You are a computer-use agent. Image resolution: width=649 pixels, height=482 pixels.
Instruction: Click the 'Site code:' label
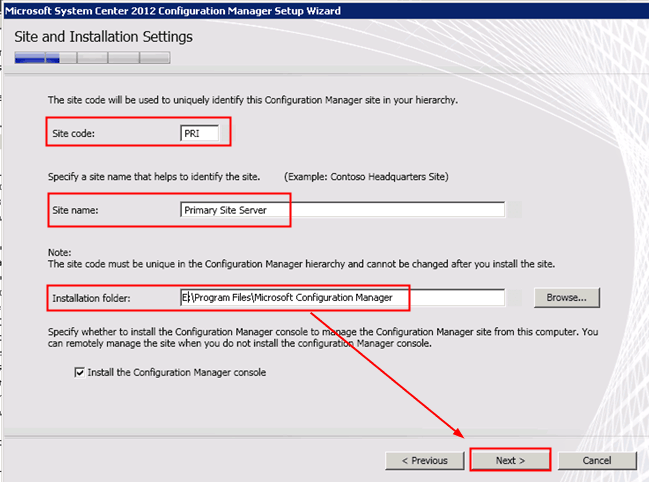pyautogui.click(x=73, y=134)
